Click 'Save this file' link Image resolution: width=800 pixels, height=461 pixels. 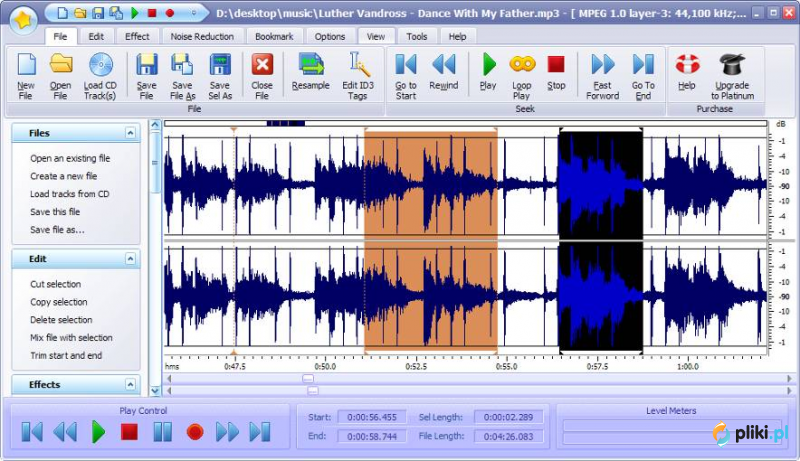pos(55,212)
